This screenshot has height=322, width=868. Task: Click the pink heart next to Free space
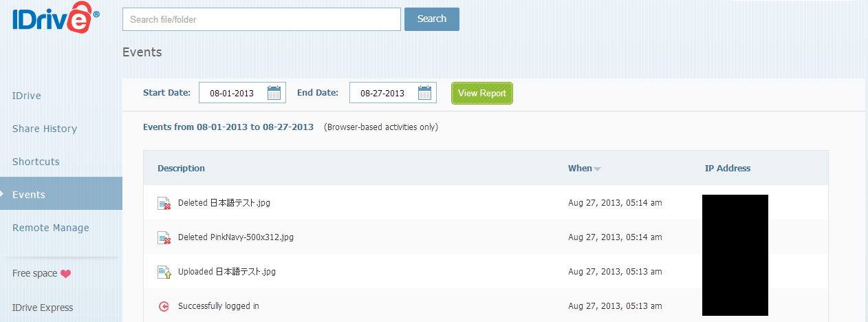[x=66, y=274]
